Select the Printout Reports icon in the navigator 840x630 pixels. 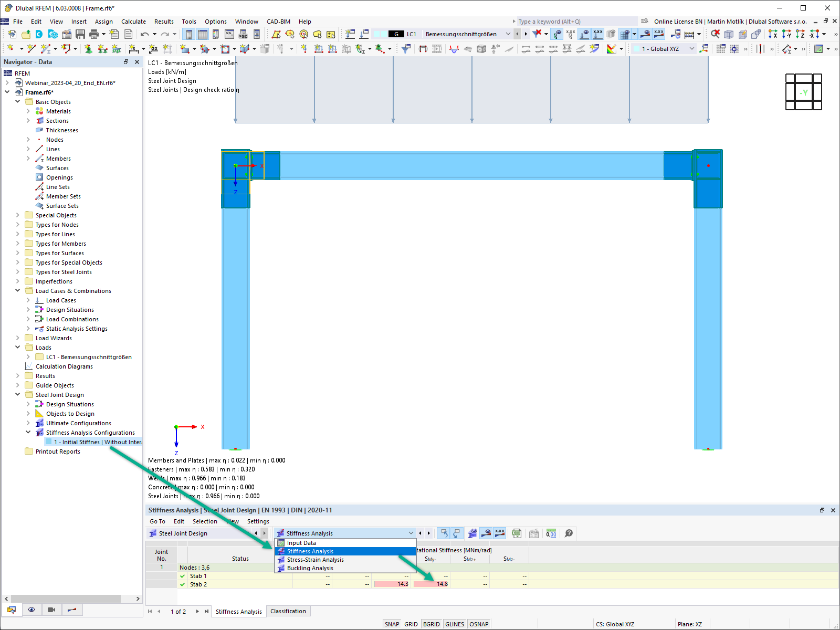[29, 451]
